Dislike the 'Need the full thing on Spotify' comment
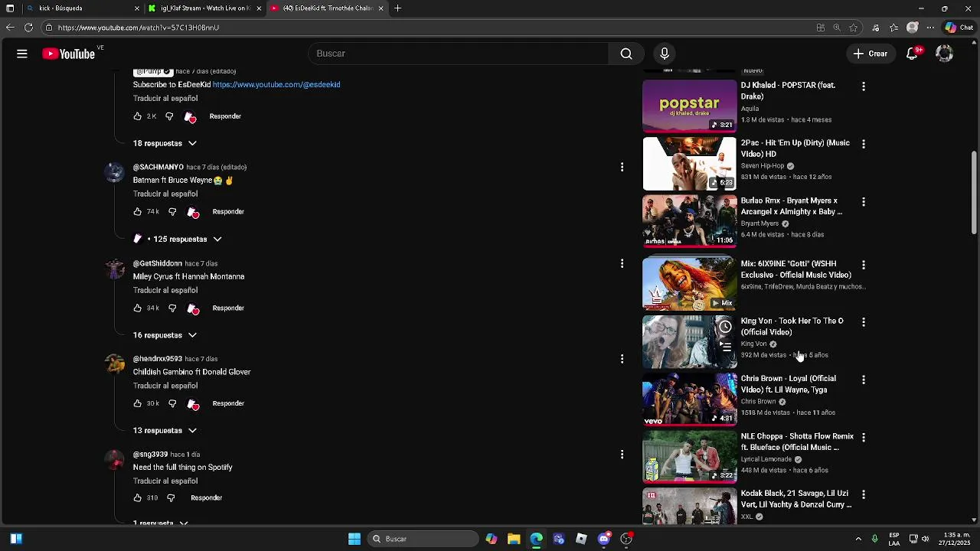 pyautogui.click(x=171, y=498)
